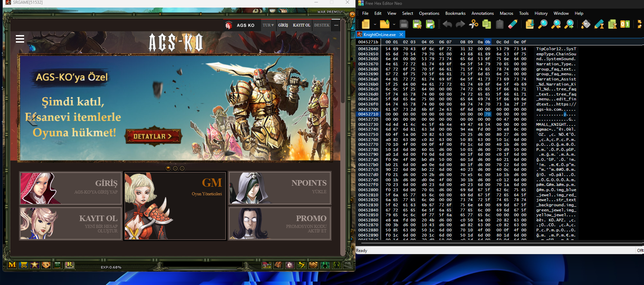The width and height of the screenshot is (644, 285).
Task: Open the GM Oyun Yöneticileri card
Action: point(175,206)
